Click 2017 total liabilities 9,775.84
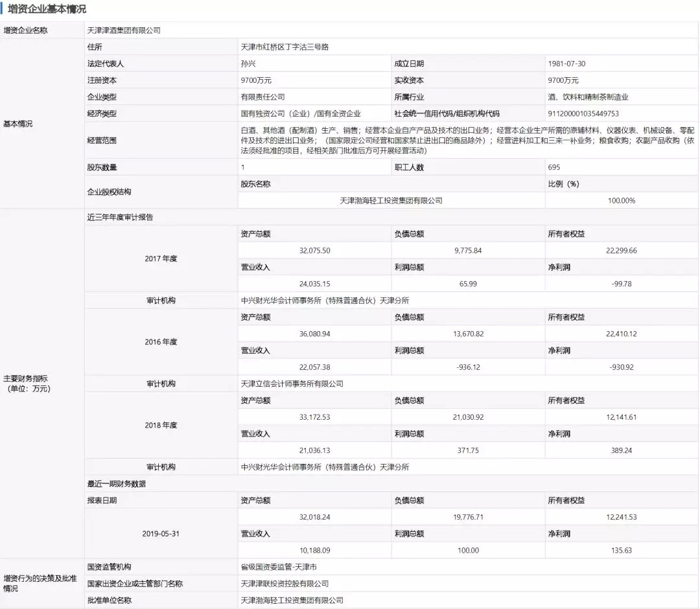The image size is (700, 609). coord(468,251)
